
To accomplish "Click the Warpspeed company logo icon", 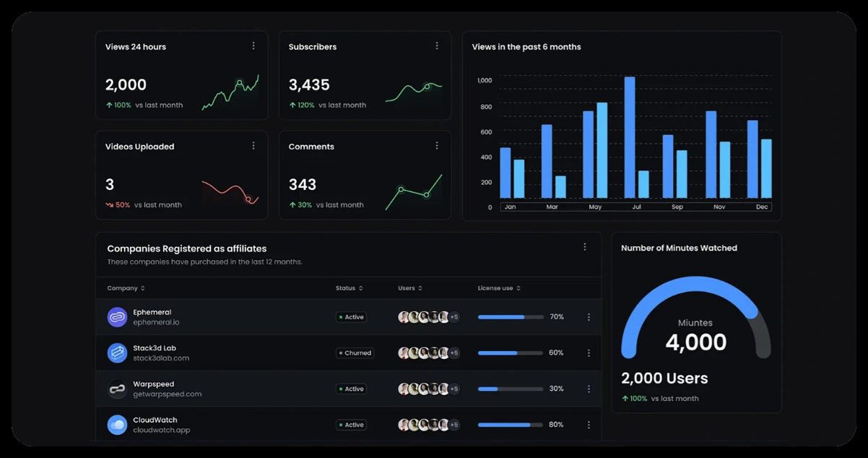I will (x=117, y=389).
